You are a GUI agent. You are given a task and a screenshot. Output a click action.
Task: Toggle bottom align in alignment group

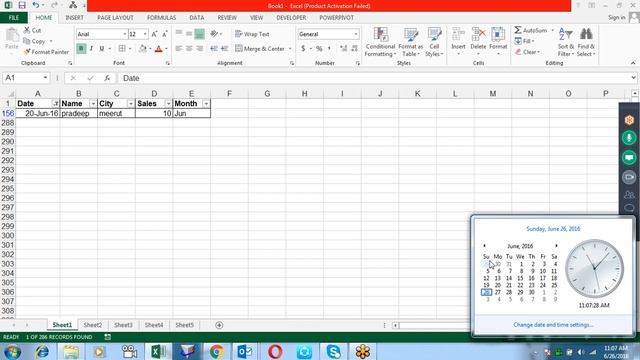pos(199,34)
